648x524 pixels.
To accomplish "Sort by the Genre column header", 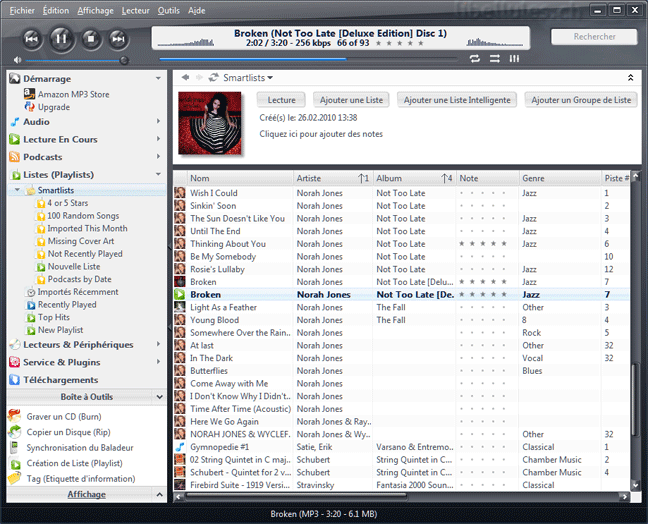I will click(560, 178).
